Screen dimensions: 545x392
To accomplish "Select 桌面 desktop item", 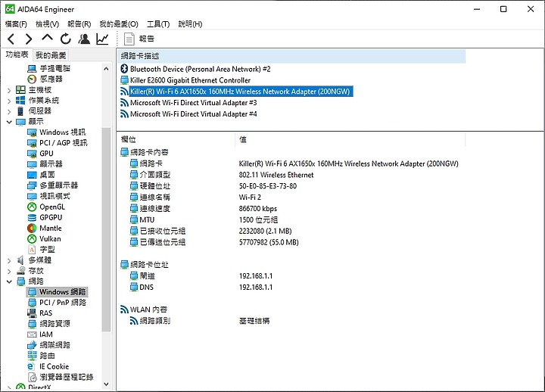I will point(47,175).
